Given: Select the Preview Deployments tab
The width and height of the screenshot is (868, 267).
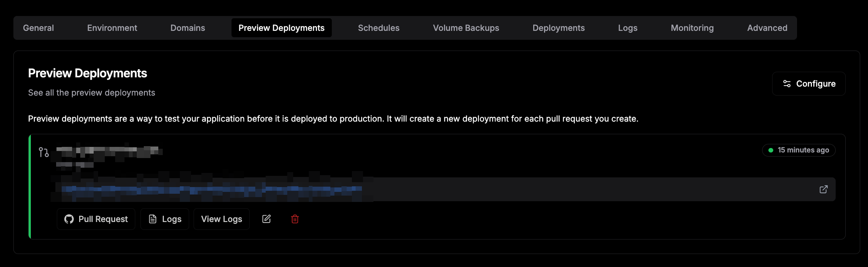Looking at the screenshot, I should (x=281, y=28).
